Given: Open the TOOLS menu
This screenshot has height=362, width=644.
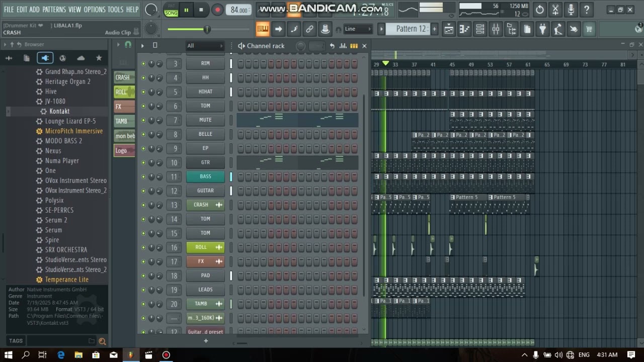Looking at the screenshot, I should tap(115, 10).
